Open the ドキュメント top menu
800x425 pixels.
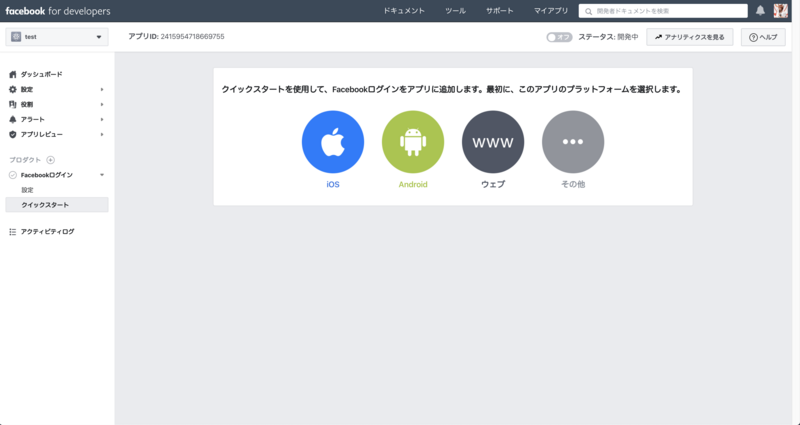[x=404, y=11]
